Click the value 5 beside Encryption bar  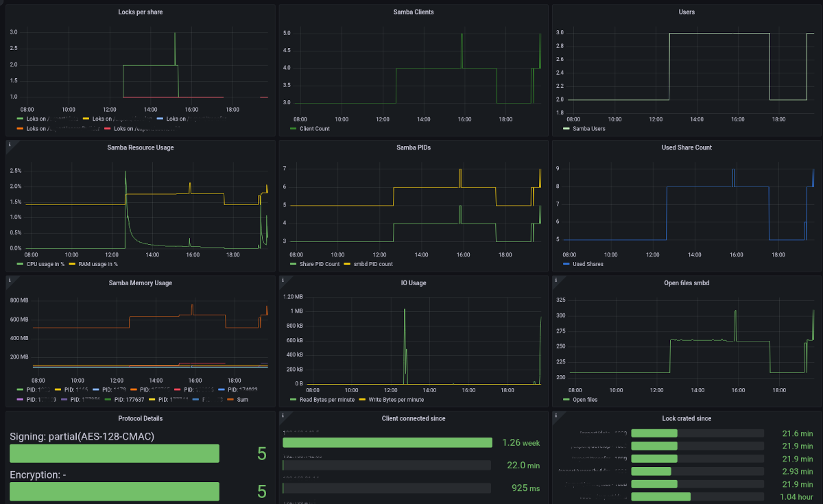(x=261, y=491)
